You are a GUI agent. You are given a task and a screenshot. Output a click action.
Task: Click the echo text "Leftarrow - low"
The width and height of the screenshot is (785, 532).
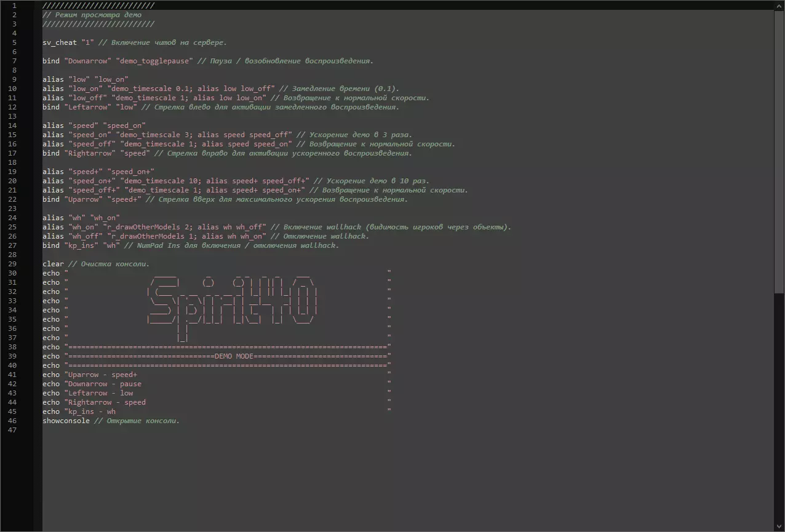(100, 393)
